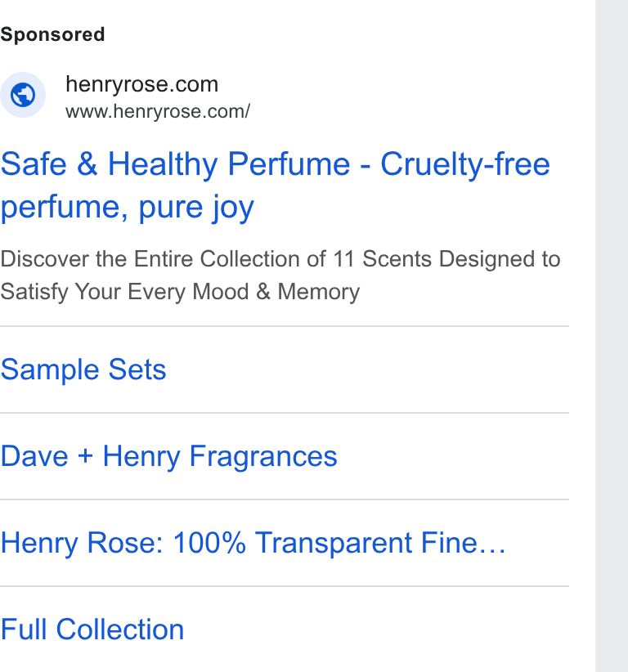Click the gray strip right of the ad

point(612,336)
